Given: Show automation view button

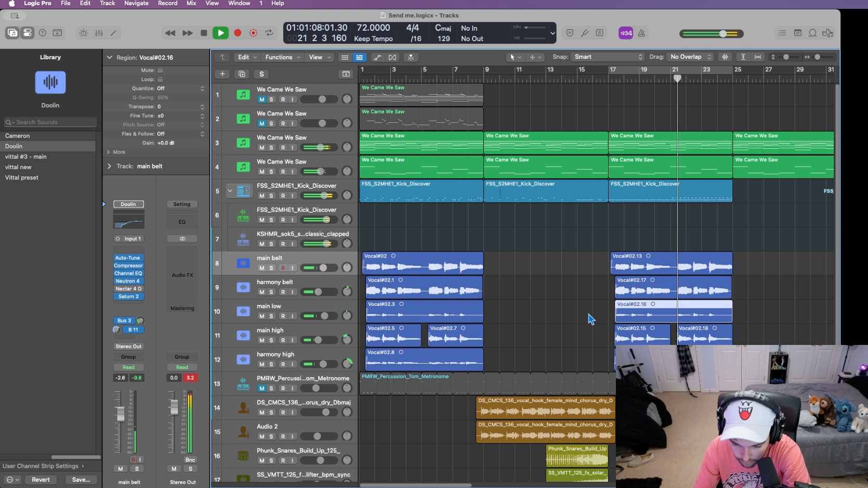Looking at the screenshot, I should coord(377,57).
